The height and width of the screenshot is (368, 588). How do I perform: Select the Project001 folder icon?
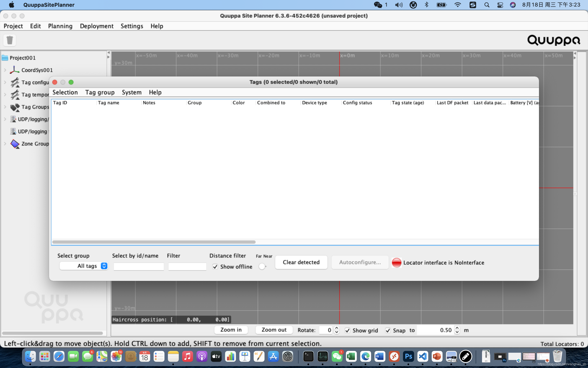click(x=5, y=58)
